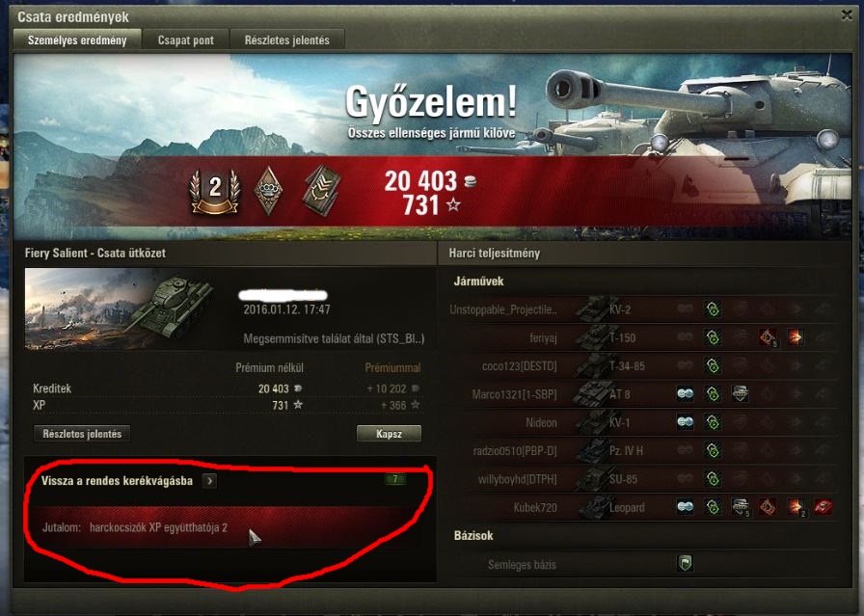Click the tank thumbnail on Fiery Salient
The image size is (864, 616).
(119, 309)
